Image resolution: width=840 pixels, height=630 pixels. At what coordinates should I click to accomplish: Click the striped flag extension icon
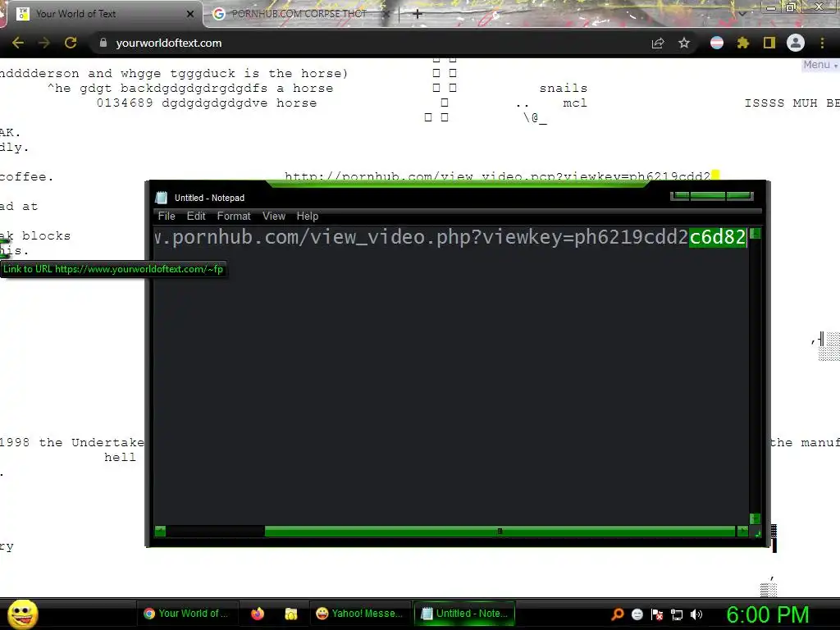pyautogui.click(x=717, y=43)
